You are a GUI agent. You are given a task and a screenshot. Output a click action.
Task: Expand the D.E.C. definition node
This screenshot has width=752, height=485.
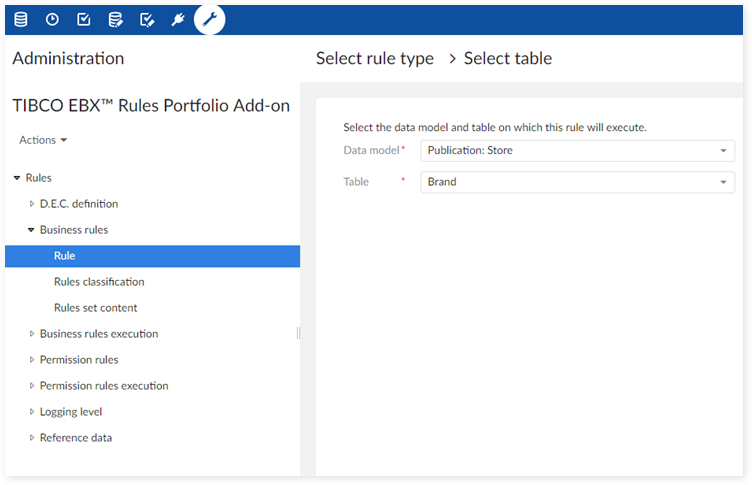[32, 204]
